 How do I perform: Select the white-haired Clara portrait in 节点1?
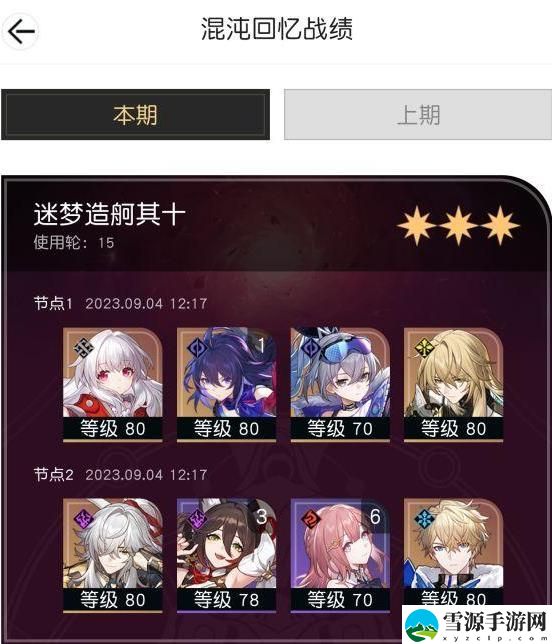(x=113, y=385)
